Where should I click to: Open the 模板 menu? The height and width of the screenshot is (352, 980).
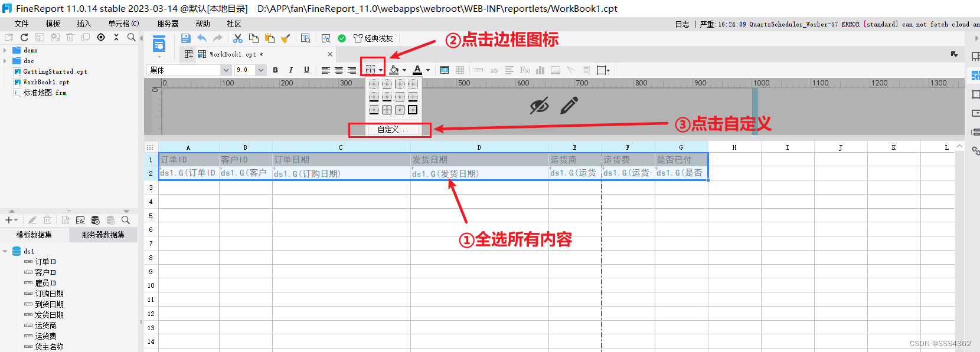53,24
